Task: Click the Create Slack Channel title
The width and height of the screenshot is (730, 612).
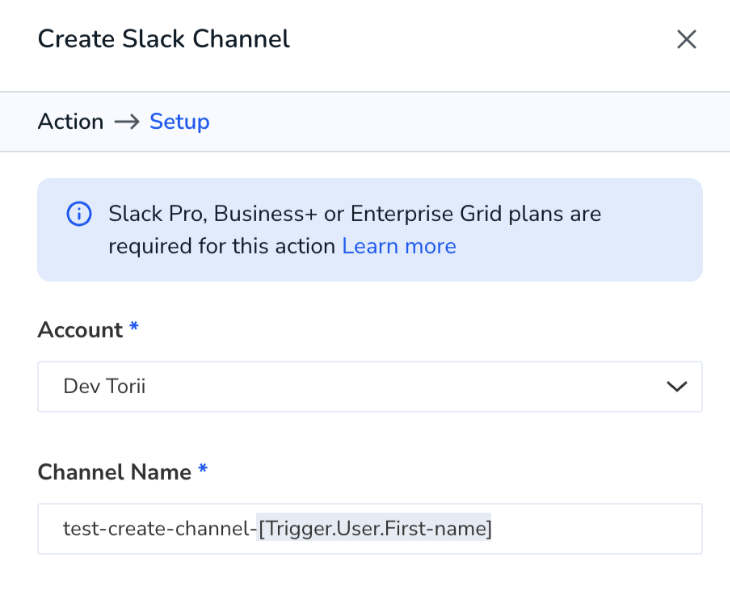Action: coord(164,39)
